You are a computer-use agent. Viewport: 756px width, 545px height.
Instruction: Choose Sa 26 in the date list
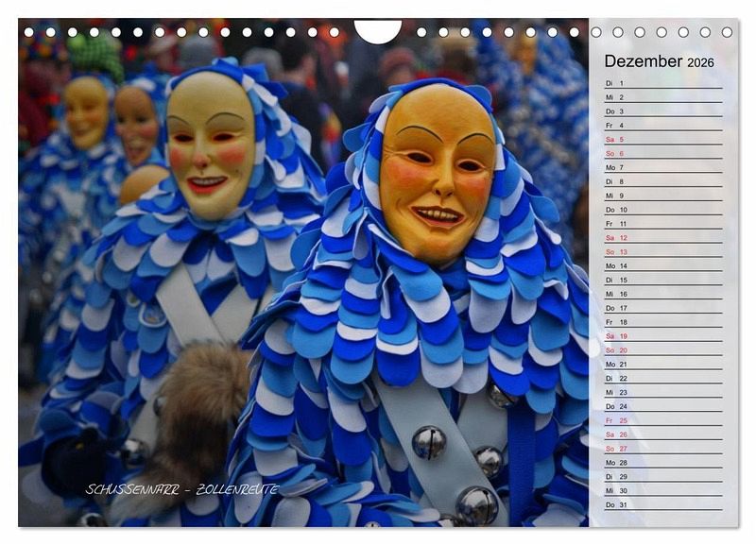pyautogui.click(x=661, y=434)
